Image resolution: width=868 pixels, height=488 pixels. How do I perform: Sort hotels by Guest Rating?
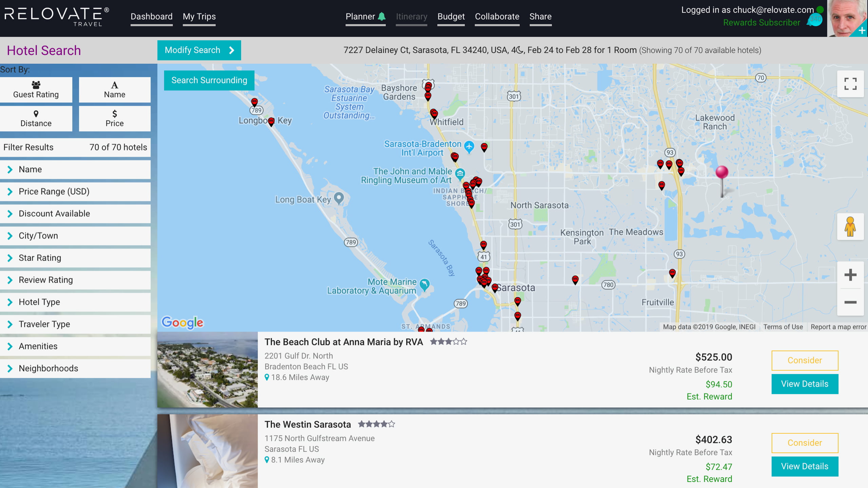36,90
